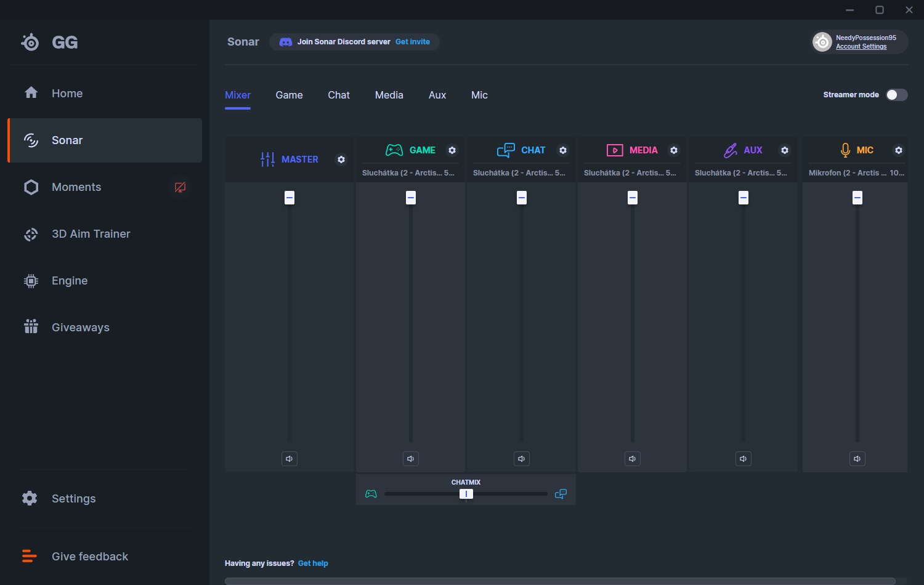
Task: Switch to the Mixer tab
Action: (x=238, y=95)
